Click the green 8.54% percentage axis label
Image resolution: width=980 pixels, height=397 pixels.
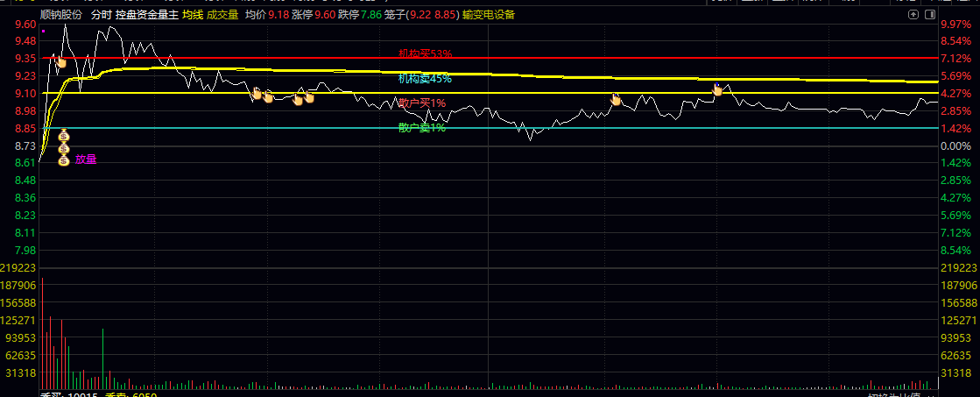click(955, 250)
